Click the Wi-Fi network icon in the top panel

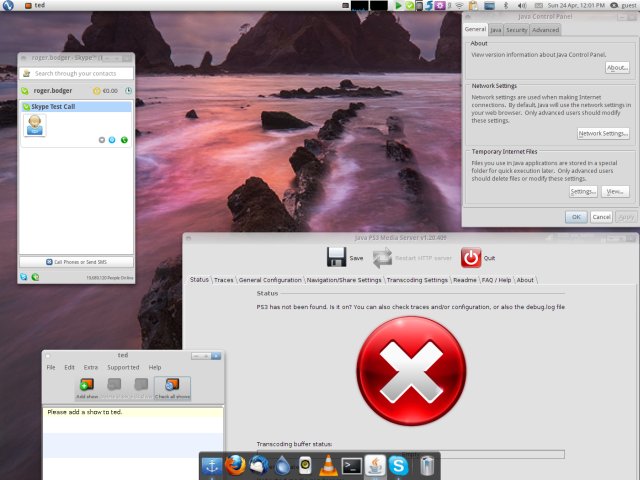[460, 5]
